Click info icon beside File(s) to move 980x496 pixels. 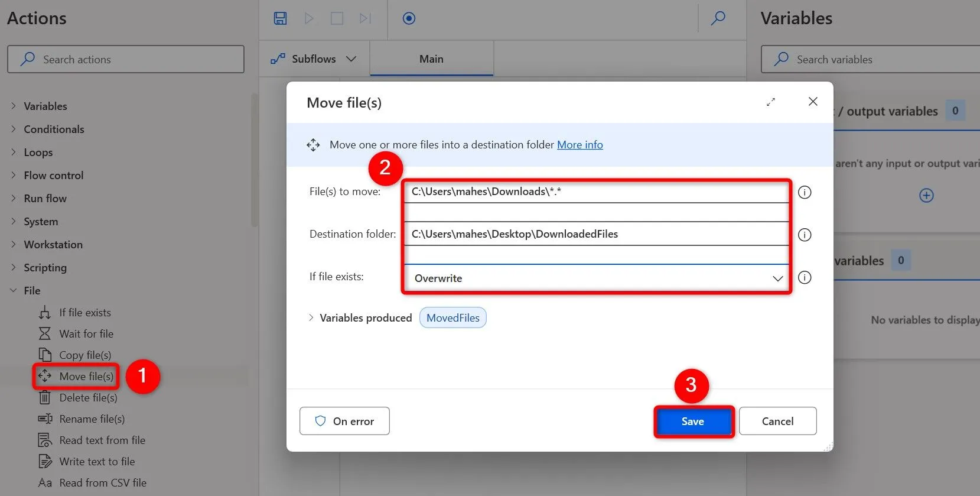click(805, 192)
